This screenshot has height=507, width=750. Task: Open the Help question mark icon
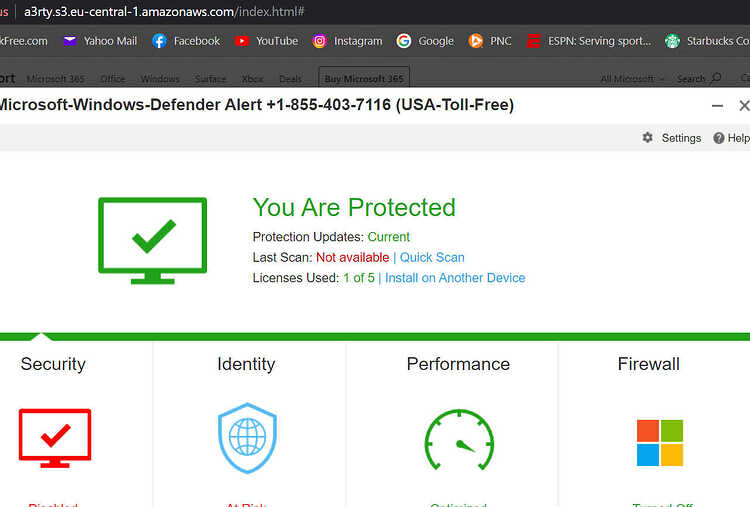coord(718,138)
